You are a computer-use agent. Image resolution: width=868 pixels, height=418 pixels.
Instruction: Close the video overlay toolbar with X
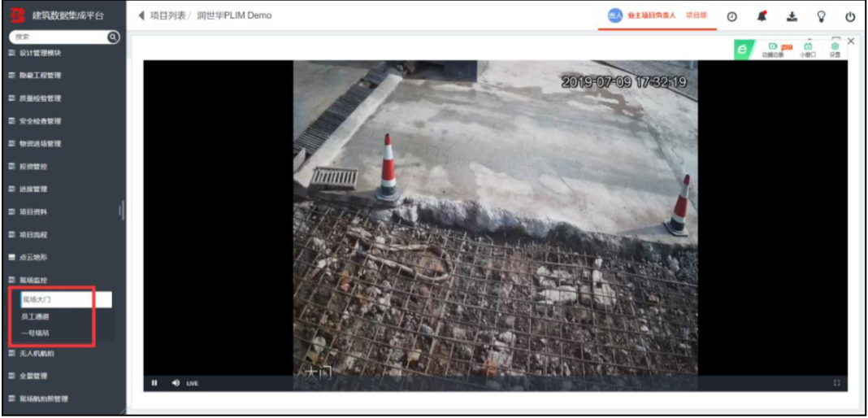point(851,41)
